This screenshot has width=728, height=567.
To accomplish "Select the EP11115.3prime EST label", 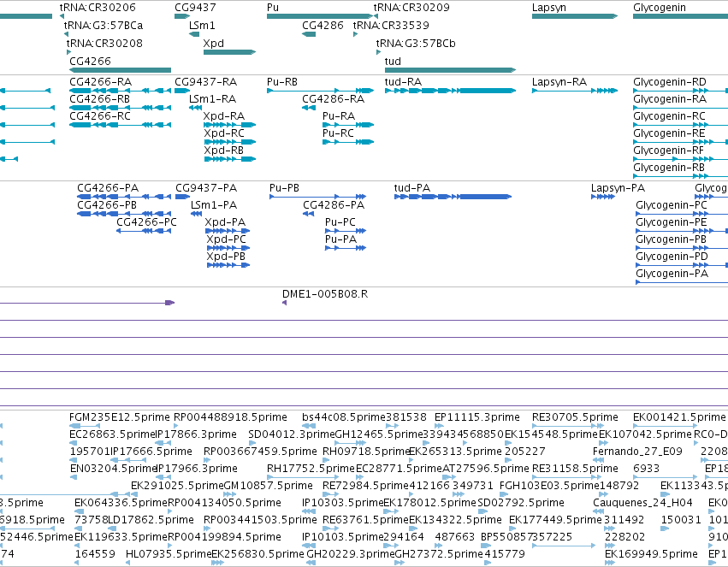I will pyautogui.click(x=476, y=417).
